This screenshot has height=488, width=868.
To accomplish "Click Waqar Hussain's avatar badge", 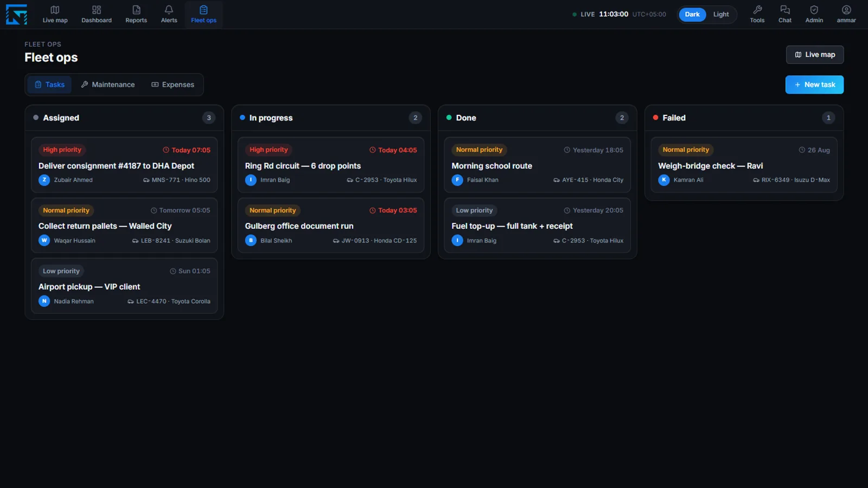I will coord(44,240).
